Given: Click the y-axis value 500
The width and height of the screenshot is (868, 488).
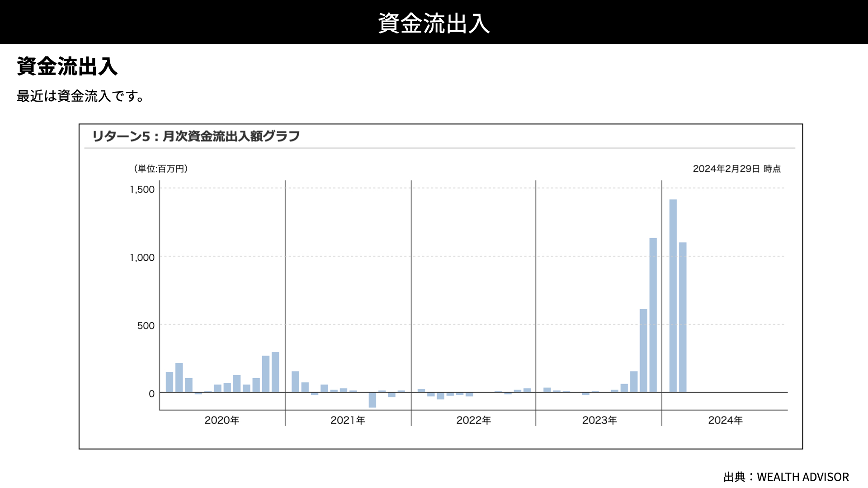Looking at the screenshot, I should point(146,325).
